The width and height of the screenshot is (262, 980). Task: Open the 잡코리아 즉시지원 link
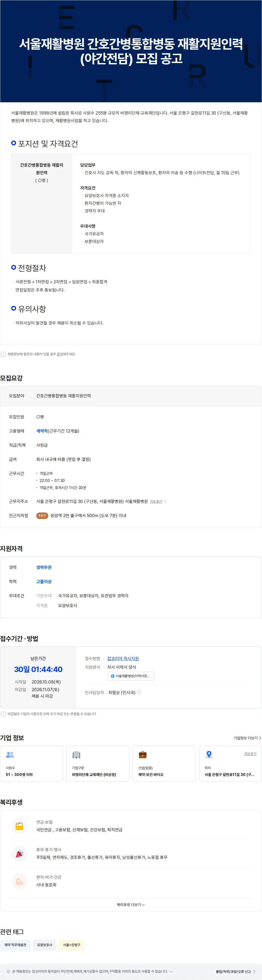[123, 658]
